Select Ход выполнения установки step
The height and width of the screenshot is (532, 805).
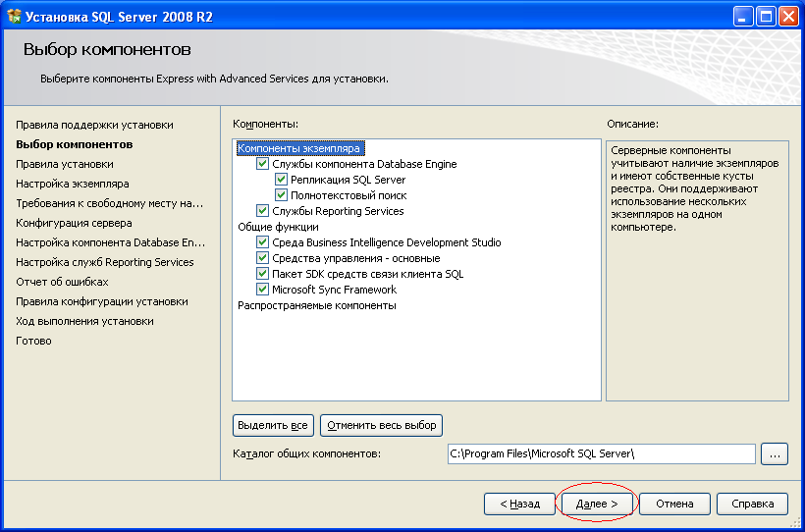tap(84, 321)
